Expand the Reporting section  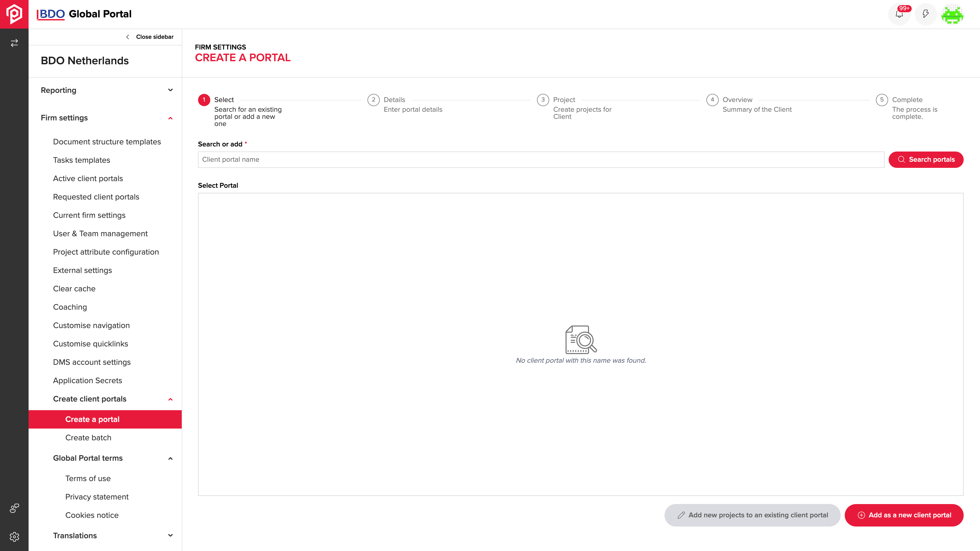point(106,90)
